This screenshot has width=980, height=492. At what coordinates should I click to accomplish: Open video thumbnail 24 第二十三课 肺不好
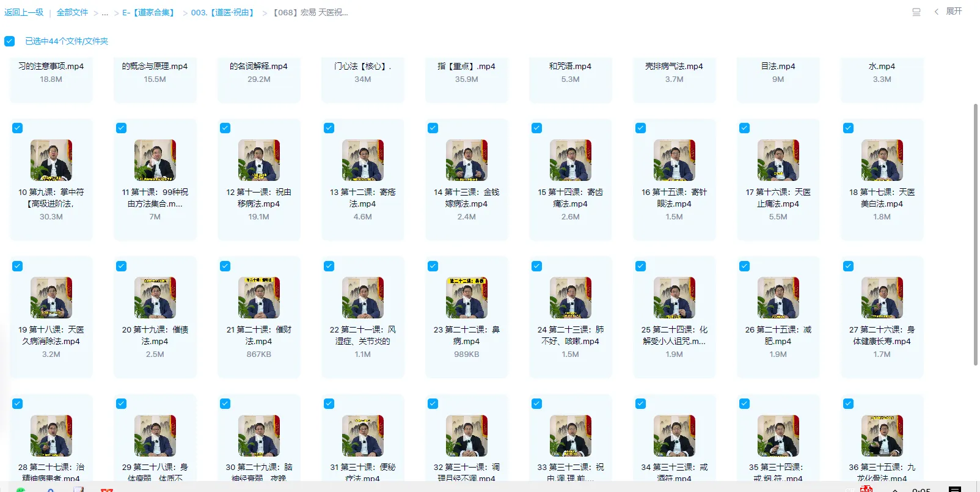coord(570,298)
